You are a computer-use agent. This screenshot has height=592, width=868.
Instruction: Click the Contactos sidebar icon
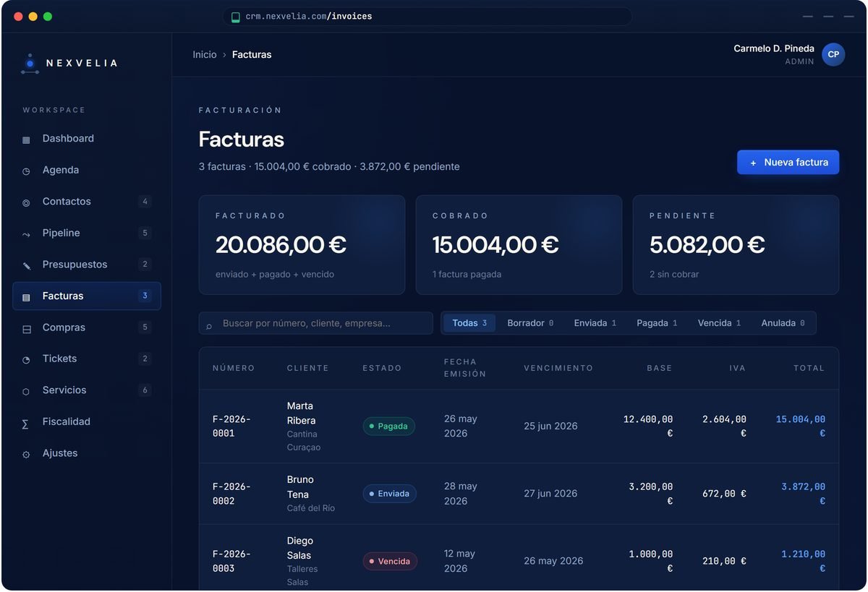coord(26,202)
